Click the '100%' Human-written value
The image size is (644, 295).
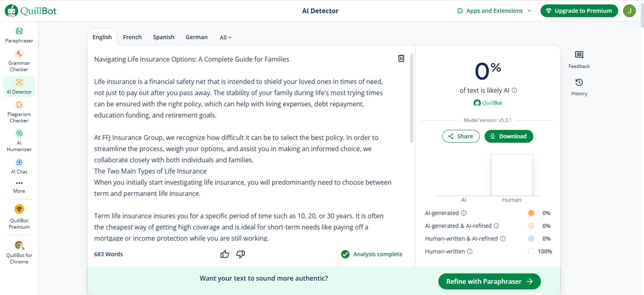[545, 251]
